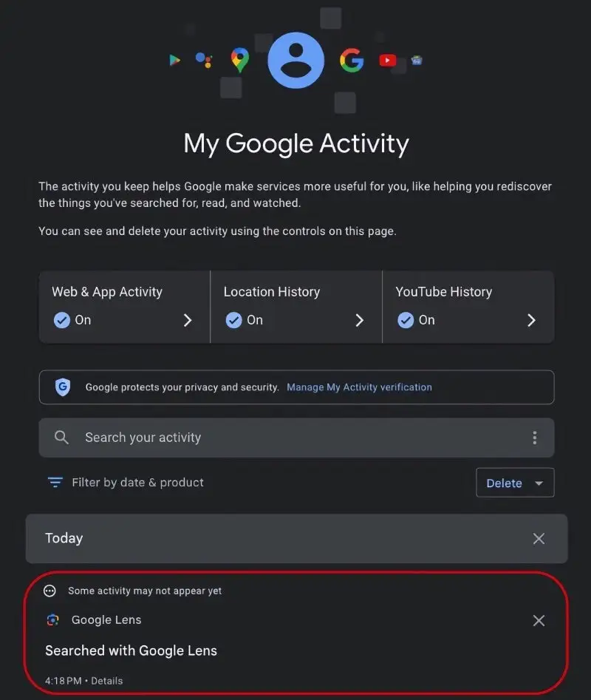
Task: Open the profile avatar icon above the title
Action: (295, 60)
